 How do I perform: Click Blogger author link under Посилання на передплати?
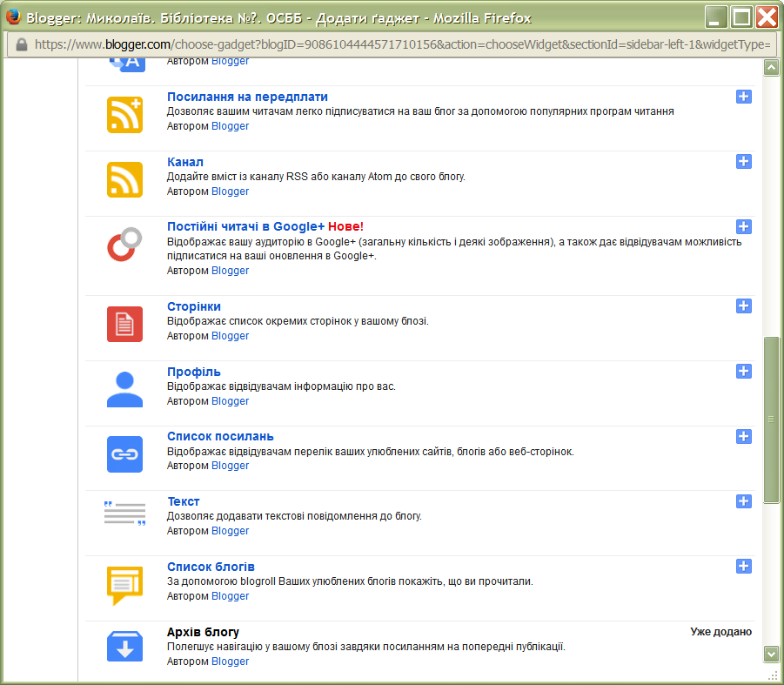(x=230, y=126)
